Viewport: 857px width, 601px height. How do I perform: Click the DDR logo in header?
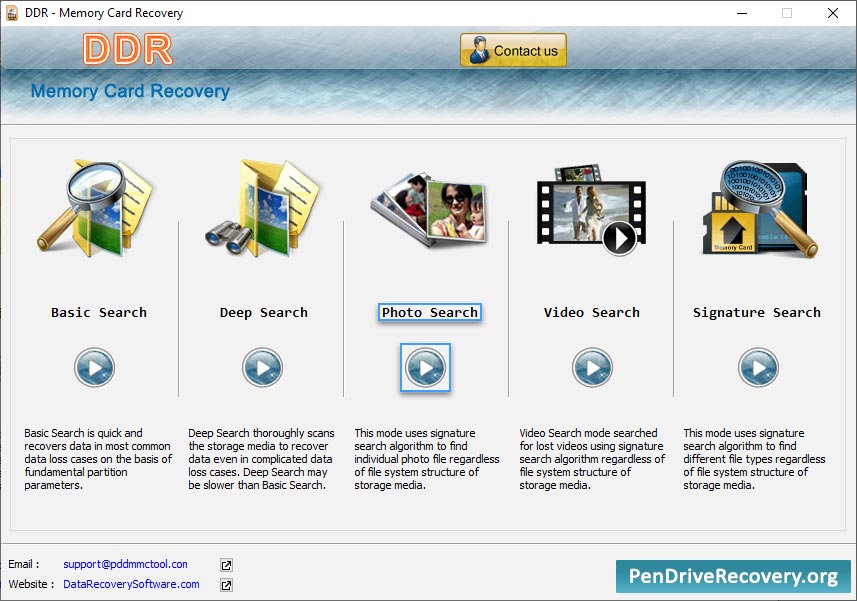click(128, 49)
